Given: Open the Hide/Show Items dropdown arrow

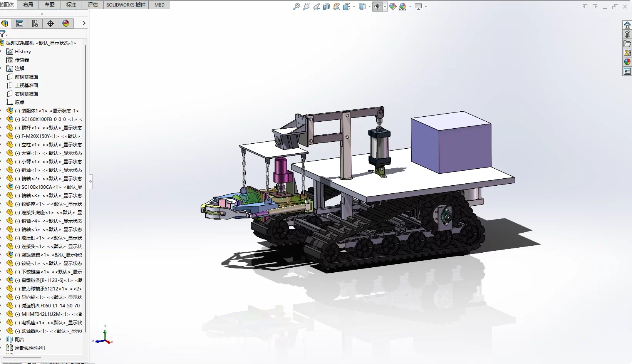Looking at the screenshot, I should pos(385,7).
